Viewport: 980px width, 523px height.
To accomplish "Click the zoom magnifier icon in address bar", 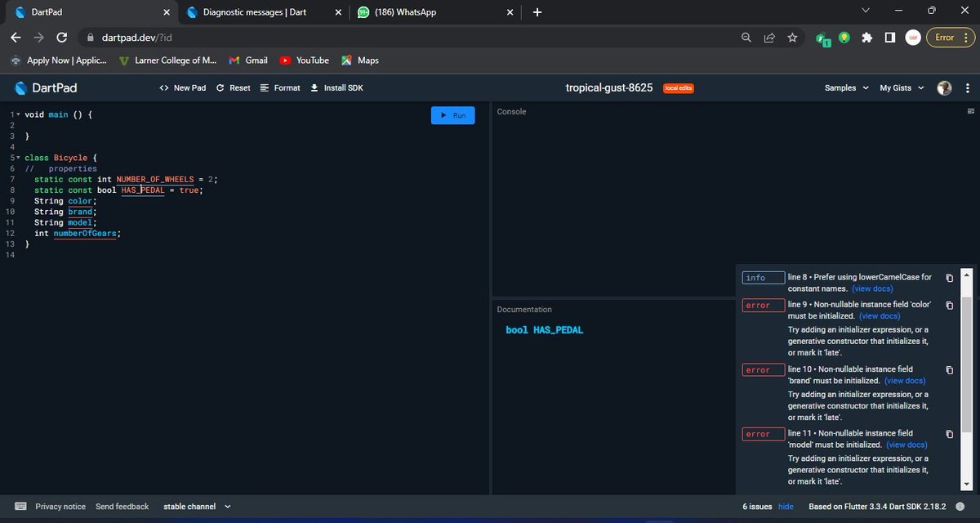I will pyautogui.click(x=746, y=38).
